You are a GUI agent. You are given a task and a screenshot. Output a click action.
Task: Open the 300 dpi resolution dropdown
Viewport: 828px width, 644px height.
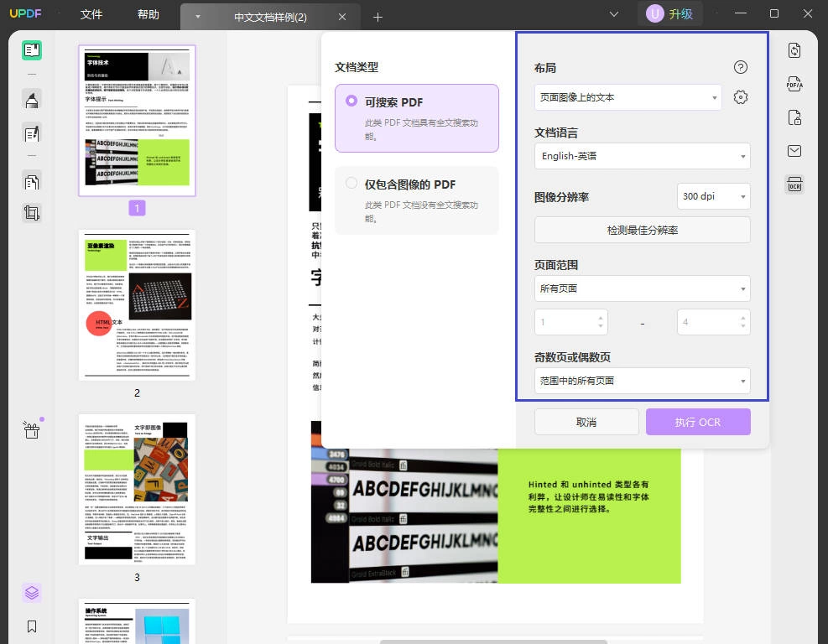click(x=713, y=196)
